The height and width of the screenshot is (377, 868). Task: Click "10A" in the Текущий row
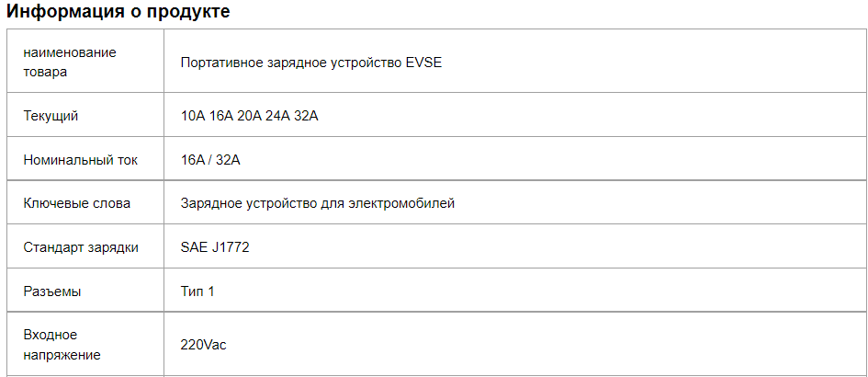(193, 117)
